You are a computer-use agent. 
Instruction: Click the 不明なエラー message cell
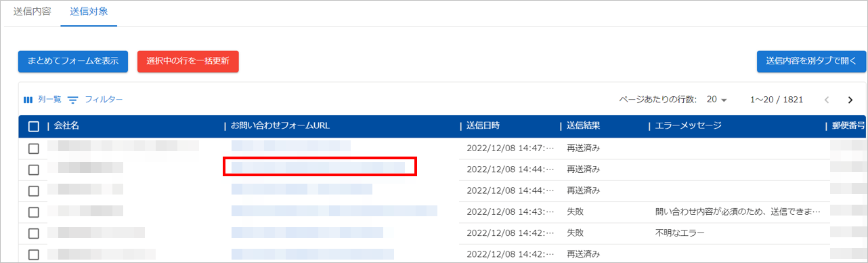coord(680,234)
